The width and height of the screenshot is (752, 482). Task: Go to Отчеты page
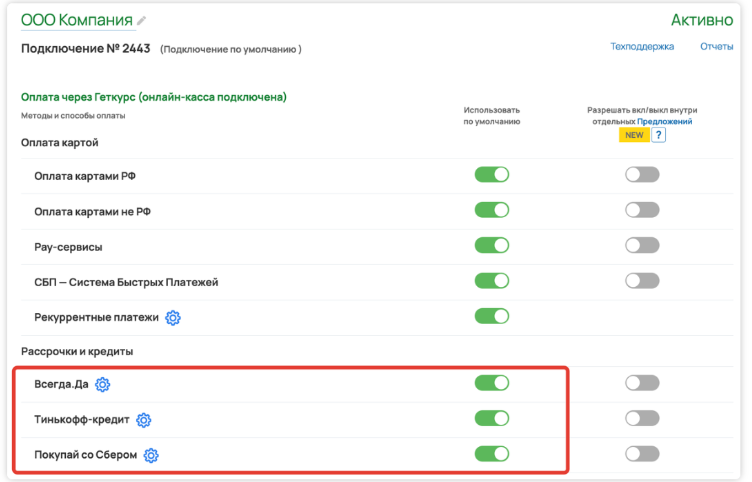(x=716, y=46)
